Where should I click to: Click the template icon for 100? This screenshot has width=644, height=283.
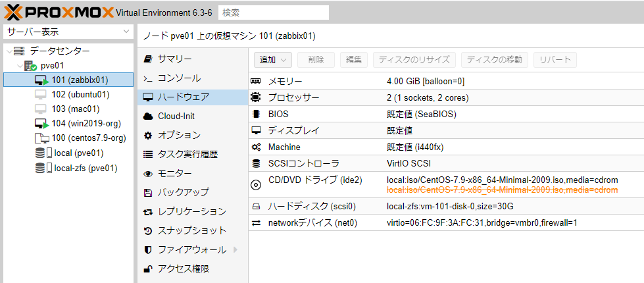tap(41, 138)
